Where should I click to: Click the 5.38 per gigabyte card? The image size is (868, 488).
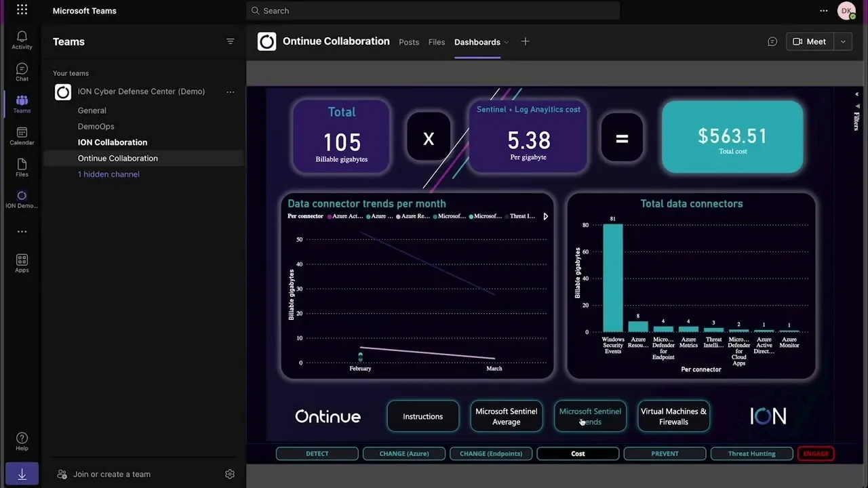click(x=528, y=136)
